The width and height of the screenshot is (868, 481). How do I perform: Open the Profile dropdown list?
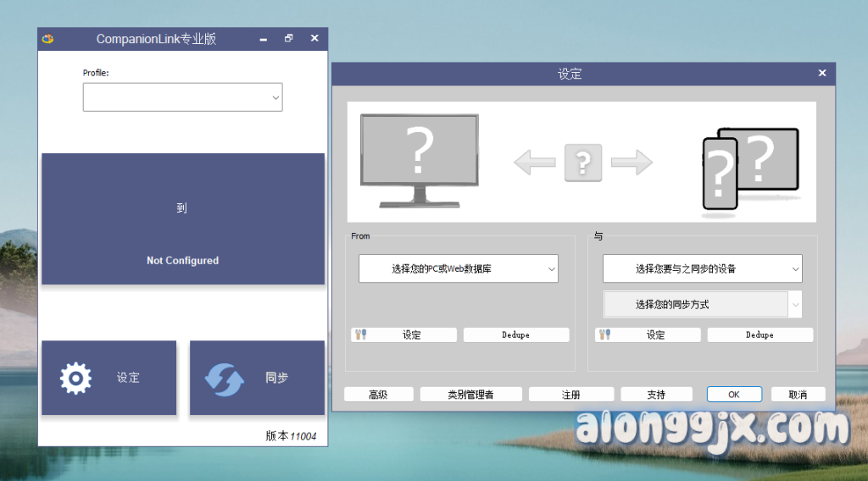(182, 97)
